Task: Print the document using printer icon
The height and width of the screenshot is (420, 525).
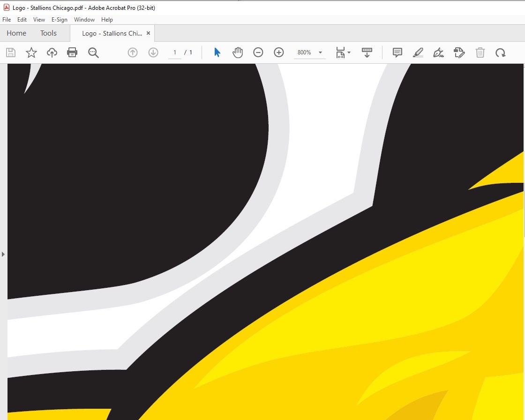Action: pos(72,52)
